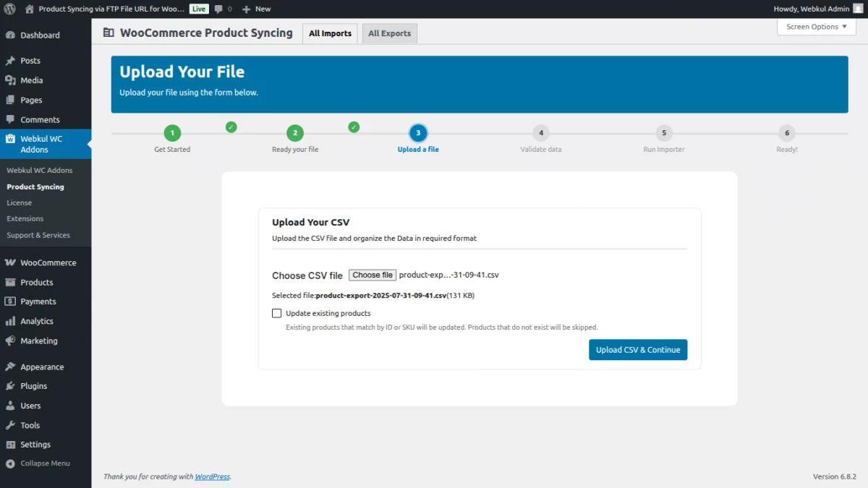Image resolution: width=868 pixels, height=488 pixels.
Task: Click the Upload CSV & Continue button
Action: (637, 349)
